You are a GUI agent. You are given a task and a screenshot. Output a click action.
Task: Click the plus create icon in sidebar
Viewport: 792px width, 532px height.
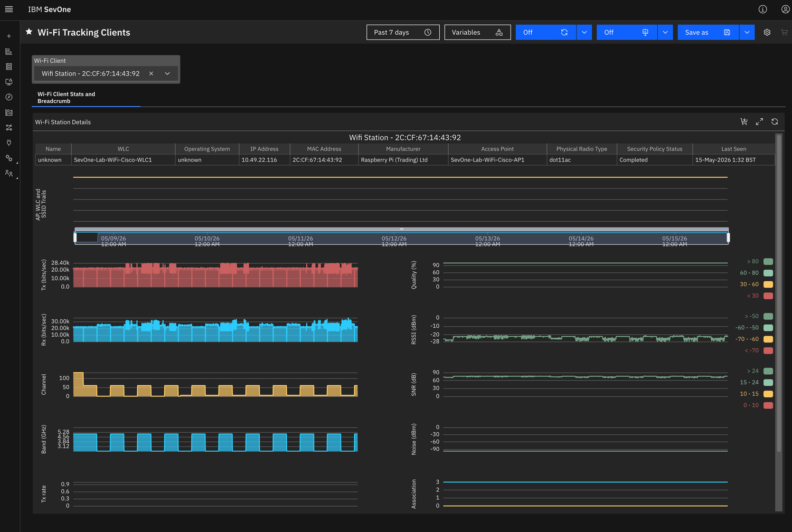click(9, 36)
